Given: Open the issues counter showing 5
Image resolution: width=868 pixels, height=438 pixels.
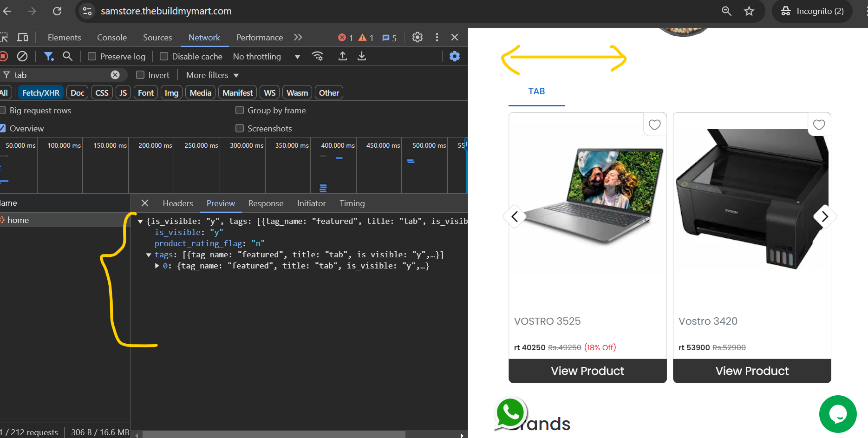Looking at the screenshot, I should 389,38.
